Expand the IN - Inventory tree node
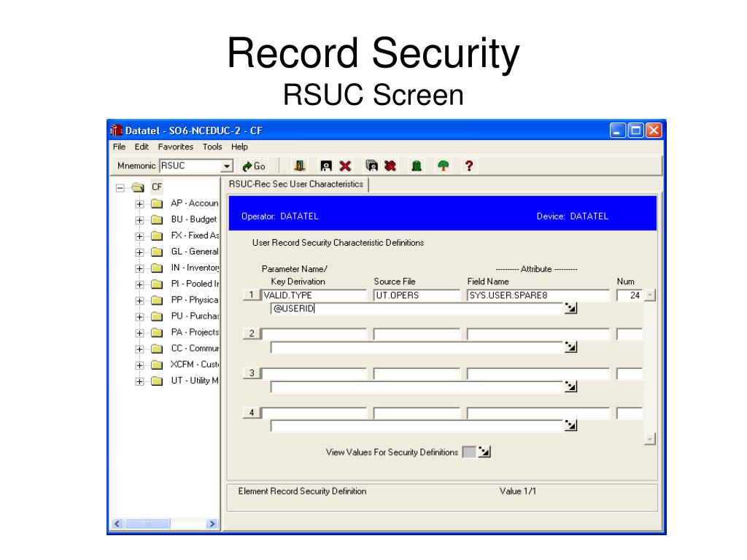 (139, 268)
